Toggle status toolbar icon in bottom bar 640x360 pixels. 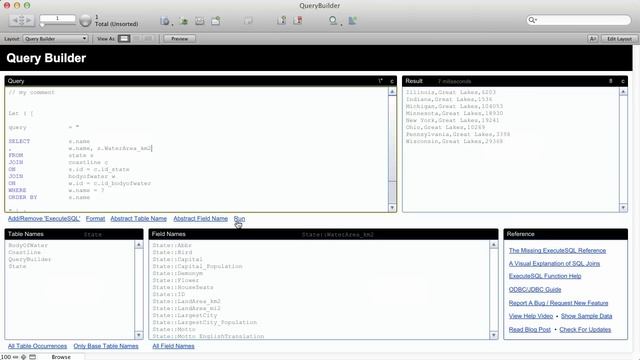pos(32,357)
